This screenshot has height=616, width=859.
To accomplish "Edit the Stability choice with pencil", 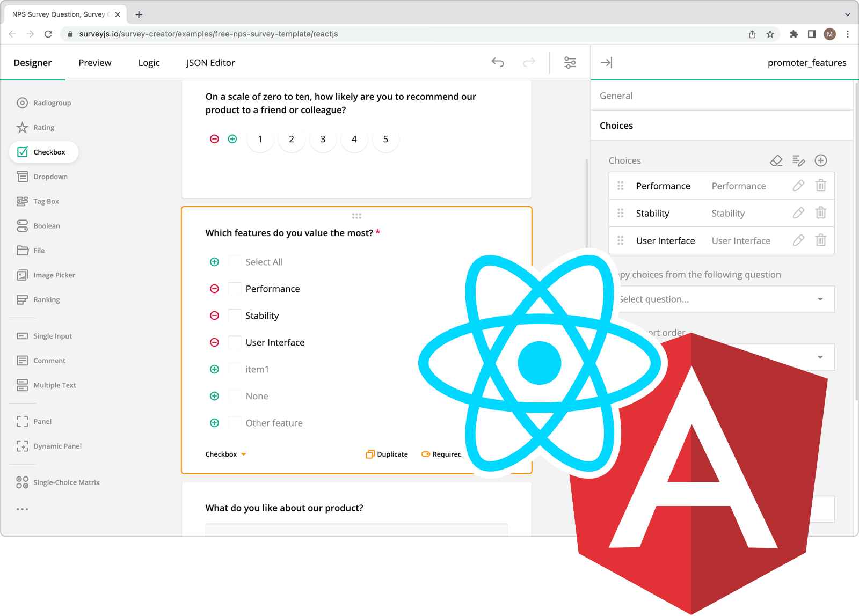I will pyautogui.click(x=798, y=213).
